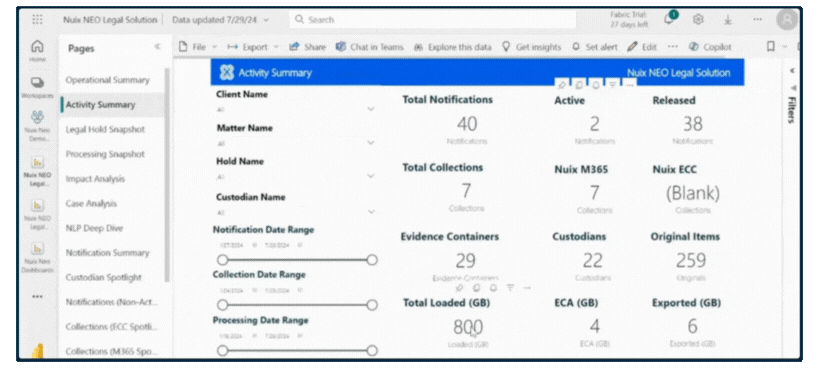The height and width of the screenshot is (368, 819).
Task: Click Share in the toolbar
Action: [307, 47]
